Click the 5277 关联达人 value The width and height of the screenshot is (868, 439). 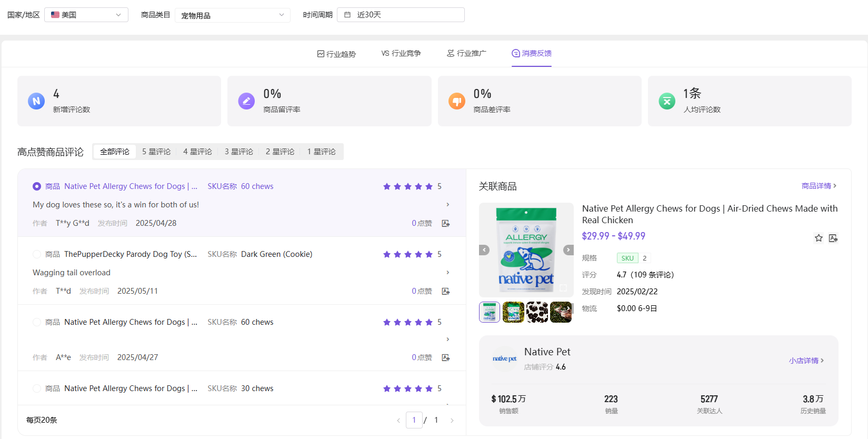click(x=709, y=399)
